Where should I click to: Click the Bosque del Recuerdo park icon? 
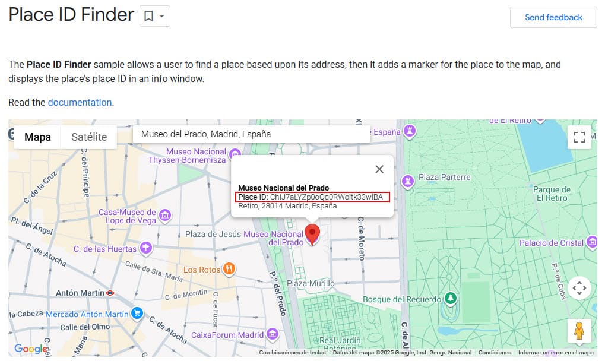pos(450,298)
